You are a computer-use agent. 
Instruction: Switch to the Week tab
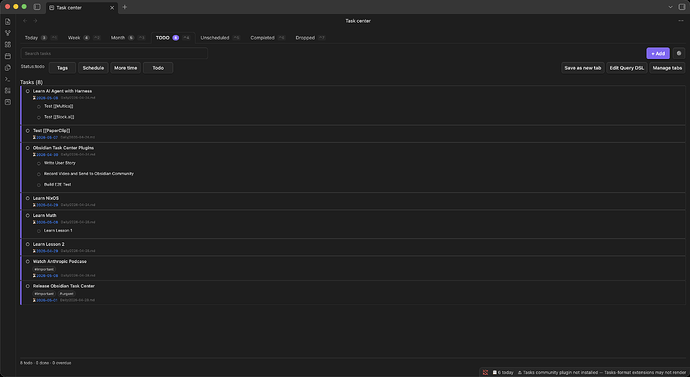coord(84,38)
